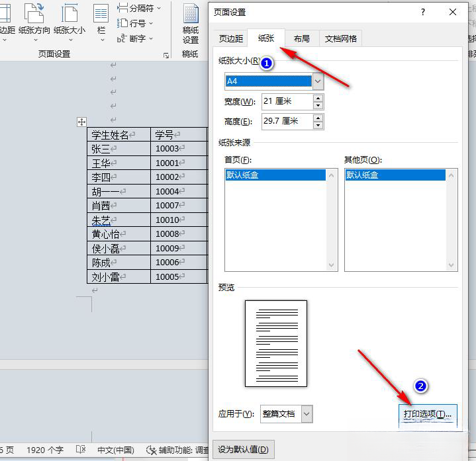Open 打印选项 print options
Image resolution: width=476 pixels, height=461 pixels.
[428, 414]
